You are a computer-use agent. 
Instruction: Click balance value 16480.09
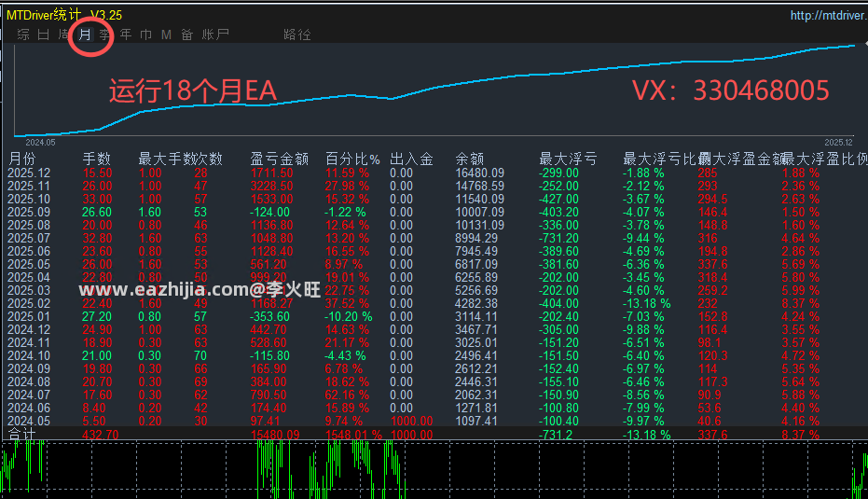point(479,173)
